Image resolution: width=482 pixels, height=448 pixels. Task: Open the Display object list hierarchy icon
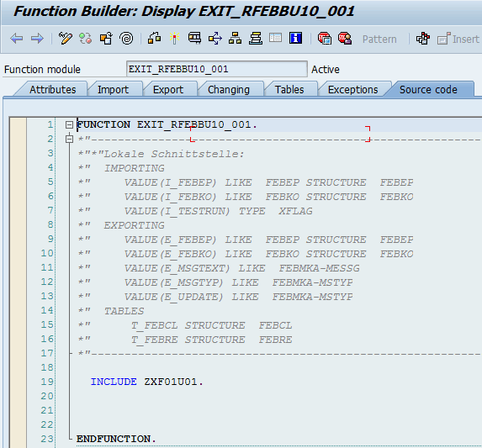point(235,39)
